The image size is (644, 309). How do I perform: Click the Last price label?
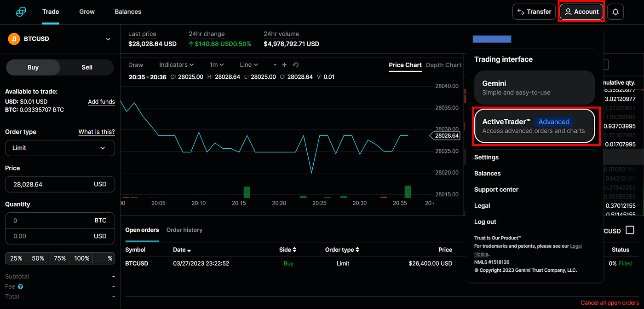point(142,34)
